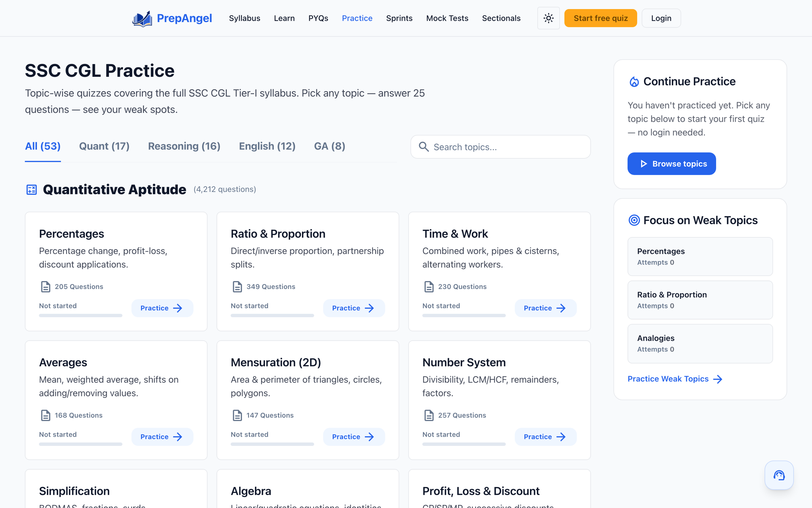Switch to the Reasoning (16) tab

coord(184,146)
